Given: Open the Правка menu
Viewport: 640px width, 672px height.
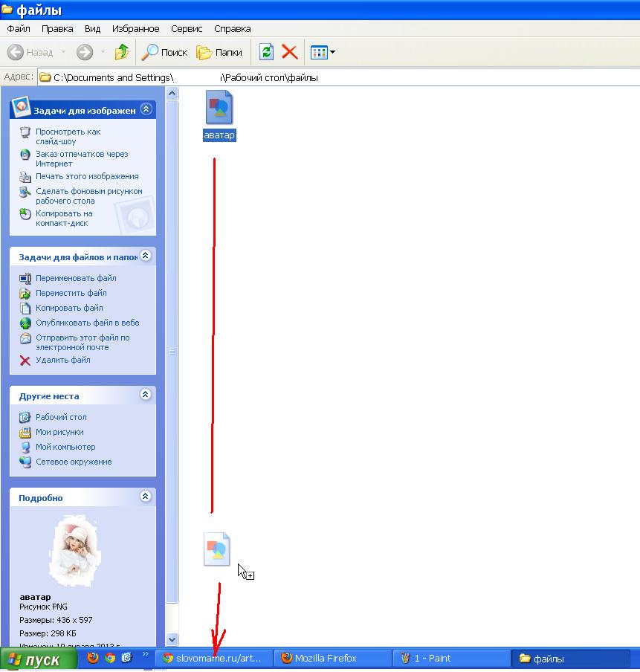Looking at the screenshot, I should tap(57, 29).
